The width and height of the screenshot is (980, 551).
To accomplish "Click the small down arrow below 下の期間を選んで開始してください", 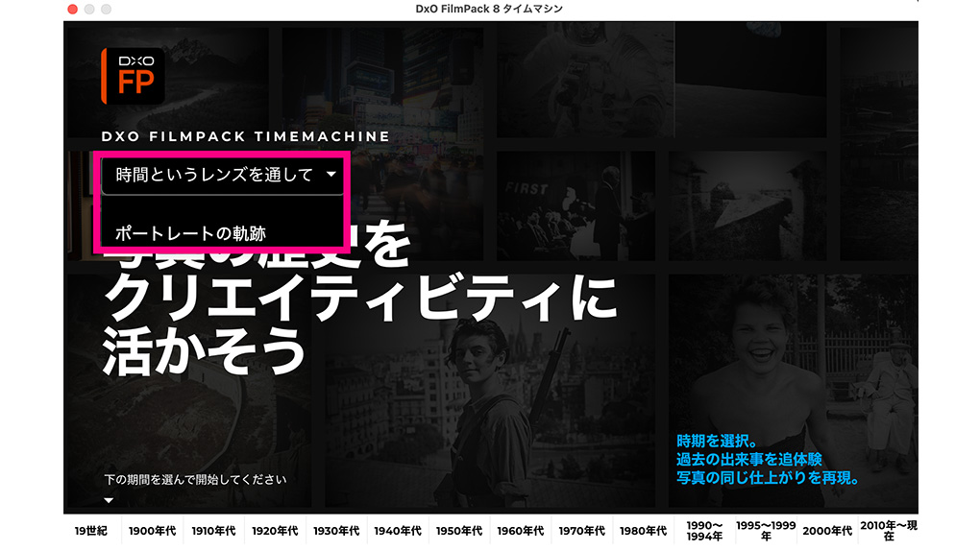I will (x=109, y=500).
